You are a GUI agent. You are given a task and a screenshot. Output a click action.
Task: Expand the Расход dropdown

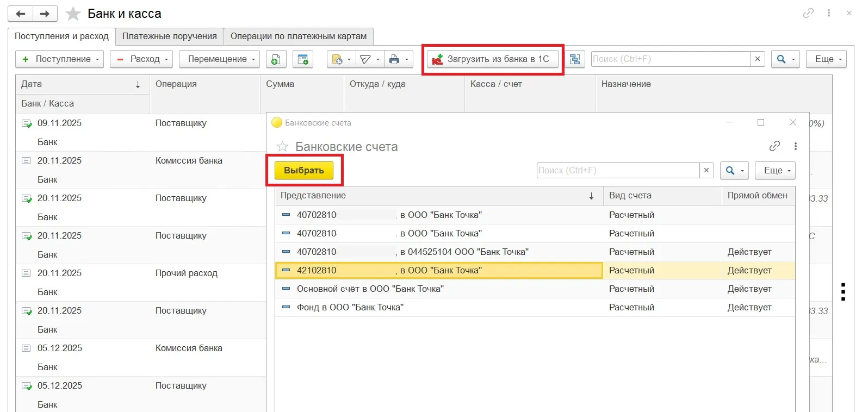141,59
